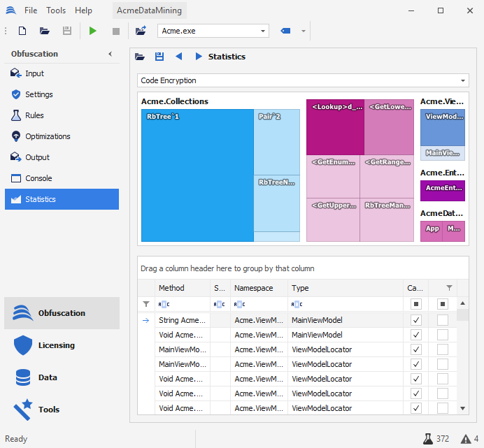Screen dimensions: 484x448
Task: Open the Data section
Action: [x=48, y=377]
